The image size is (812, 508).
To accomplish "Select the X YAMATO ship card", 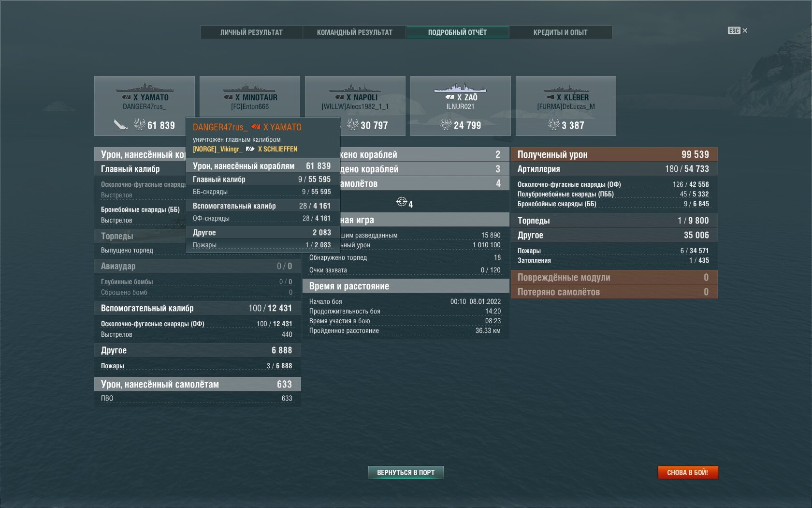I will pos(144,105).
